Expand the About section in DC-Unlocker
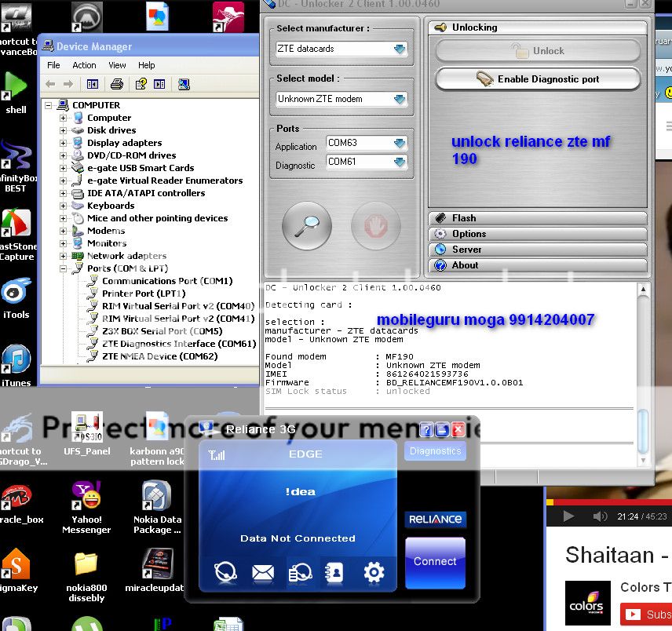This screenshot has height=631, width=672. [x=538, y=265]
